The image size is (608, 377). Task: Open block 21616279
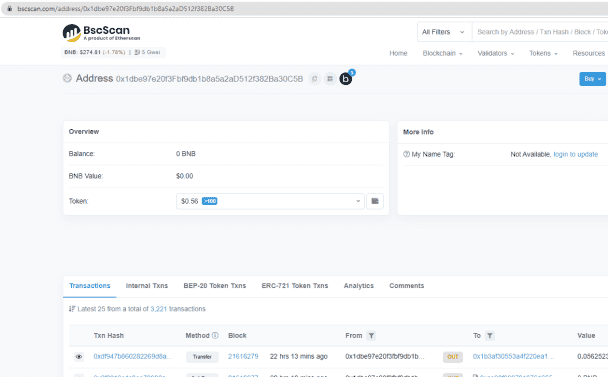(x=243, y=356)
